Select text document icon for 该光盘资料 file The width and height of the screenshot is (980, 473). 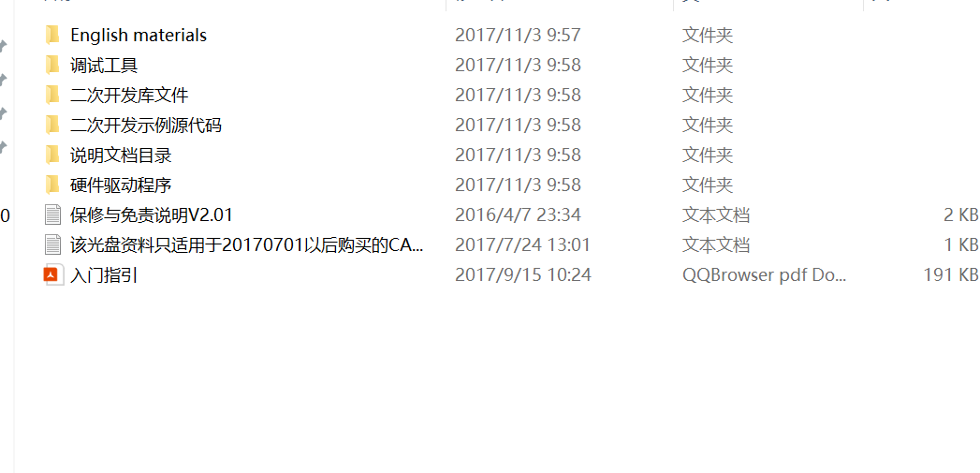[x=53, y=245]
